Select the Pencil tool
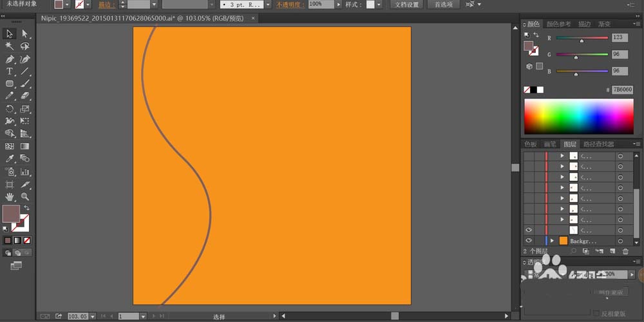The width and height of the screenshot is (644, 322). pyautogui.click(x=10, y=96)
